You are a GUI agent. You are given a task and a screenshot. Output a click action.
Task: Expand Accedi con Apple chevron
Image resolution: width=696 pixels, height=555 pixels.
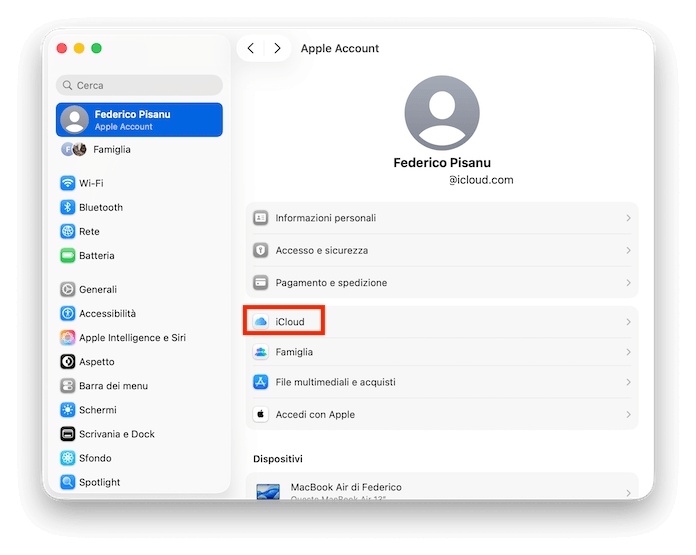pyautogui.click(x=628, y=415)
